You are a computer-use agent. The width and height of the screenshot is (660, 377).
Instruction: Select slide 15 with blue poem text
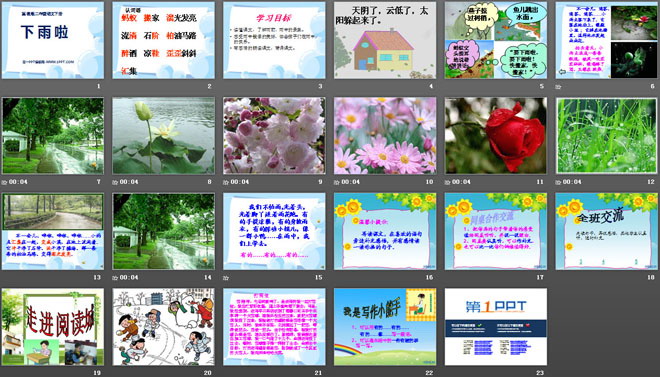point(274,231)
